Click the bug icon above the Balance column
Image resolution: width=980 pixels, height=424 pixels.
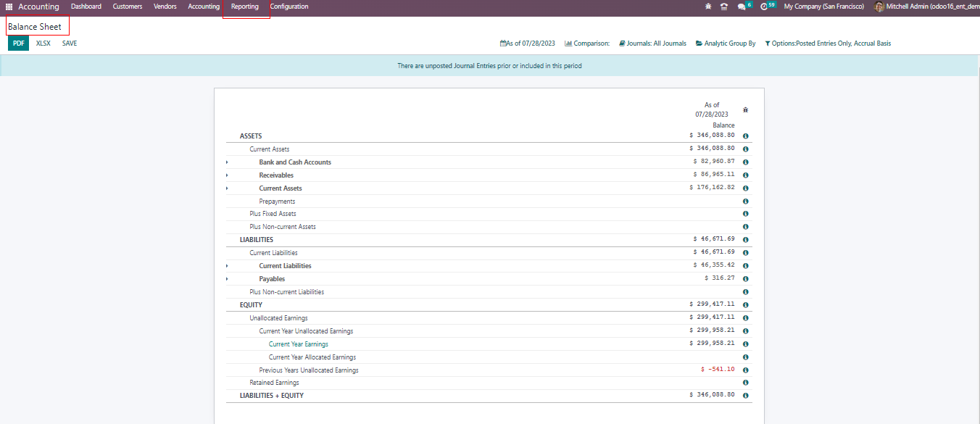click(745, 110)
